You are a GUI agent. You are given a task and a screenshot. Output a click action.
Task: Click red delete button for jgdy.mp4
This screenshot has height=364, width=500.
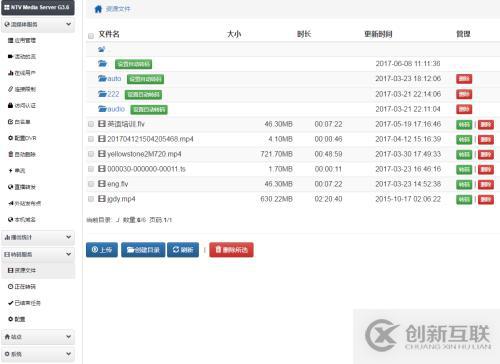coord(486,200)
